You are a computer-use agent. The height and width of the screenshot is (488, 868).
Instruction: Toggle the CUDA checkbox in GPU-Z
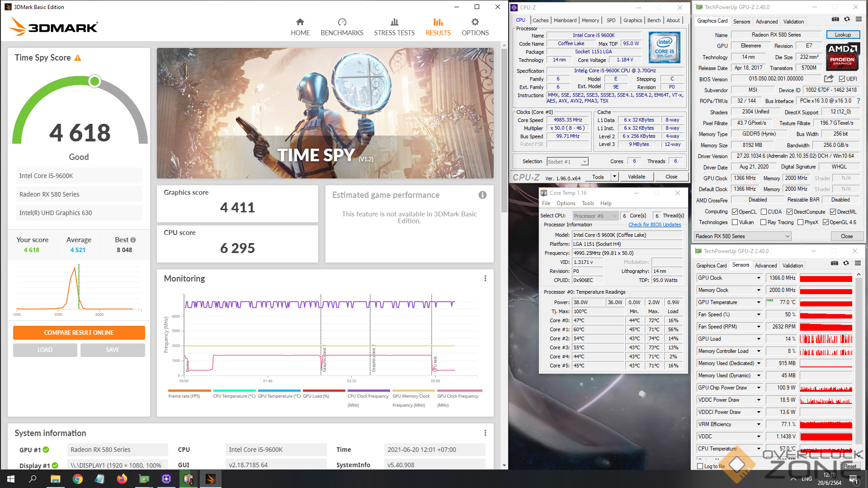pos(764,212)
